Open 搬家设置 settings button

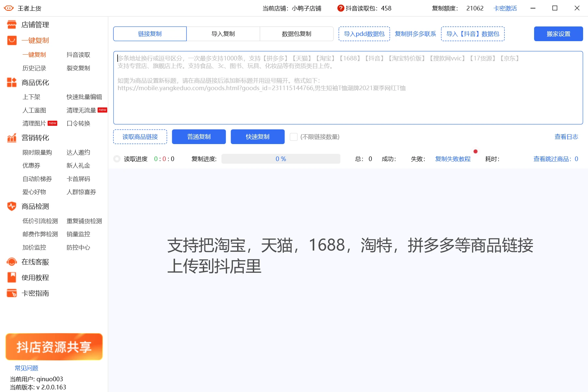click(x=559, y=34)
